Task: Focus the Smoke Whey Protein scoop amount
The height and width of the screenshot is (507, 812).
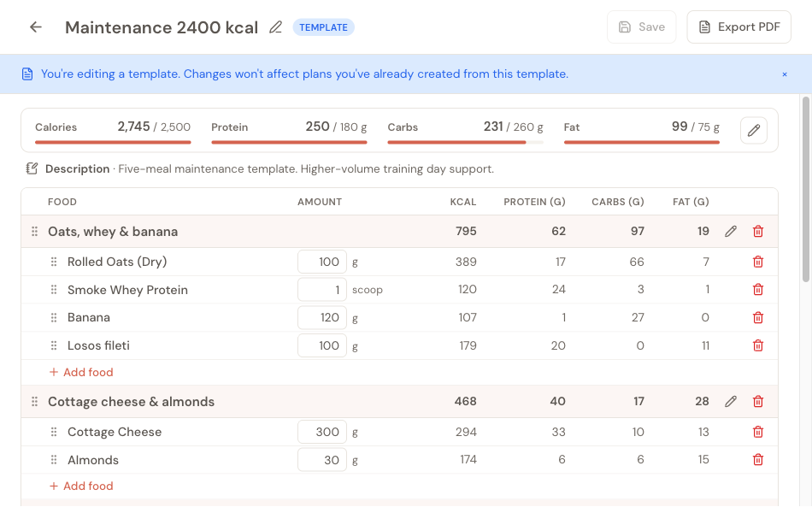Action: pos(322,290)
